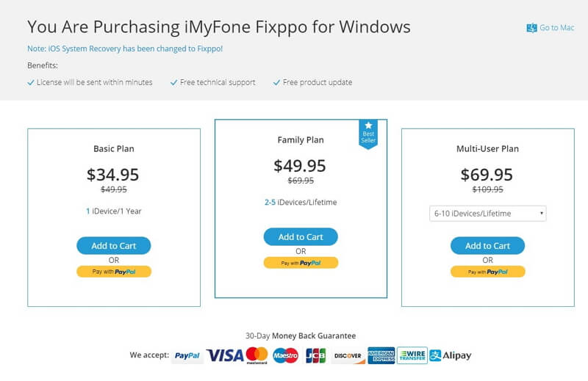This screenshot has width=588, height=381.
Task: Click the Discover card logo
Action: [348, 355]
